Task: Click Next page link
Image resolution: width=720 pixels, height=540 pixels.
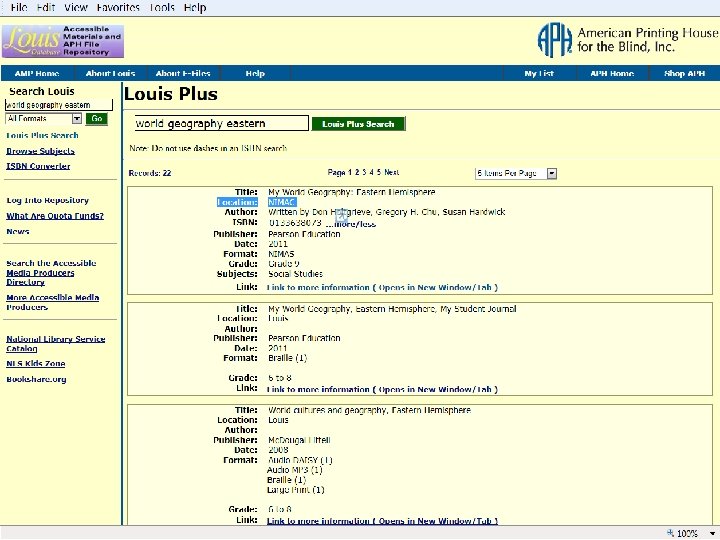Action: coord(392,173)
